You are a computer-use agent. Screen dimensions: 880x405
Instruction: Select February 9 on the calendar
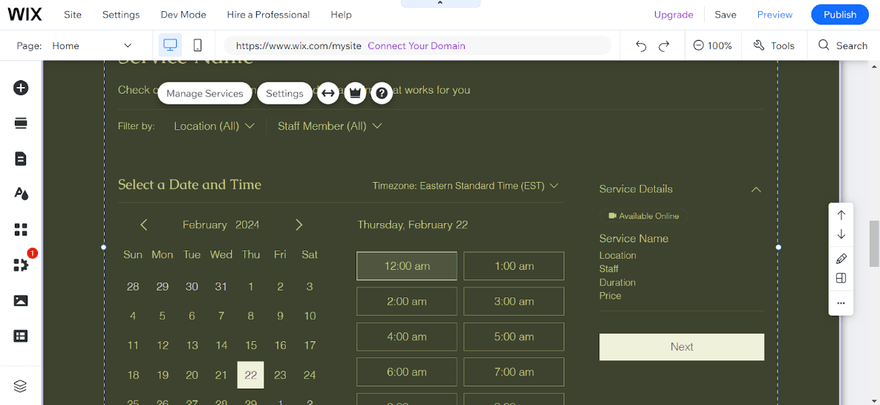pos(280,316)
